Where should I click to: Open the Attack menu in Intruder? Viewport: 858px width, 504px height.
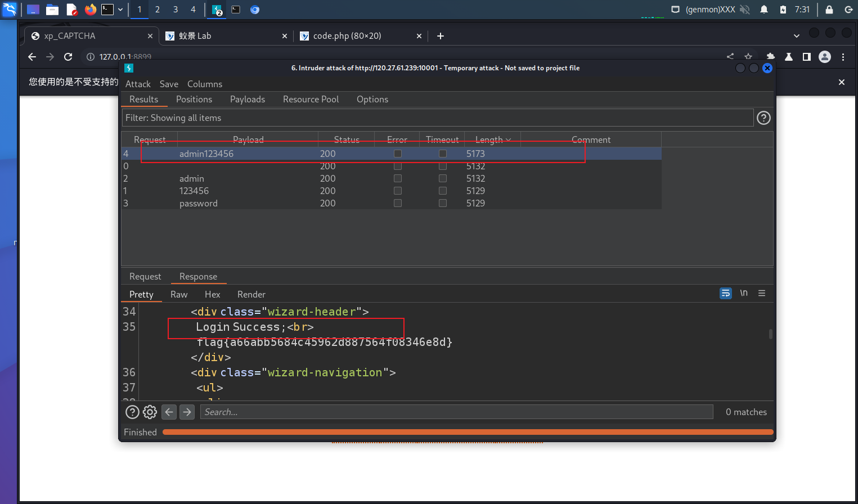[x=138, y=84]
